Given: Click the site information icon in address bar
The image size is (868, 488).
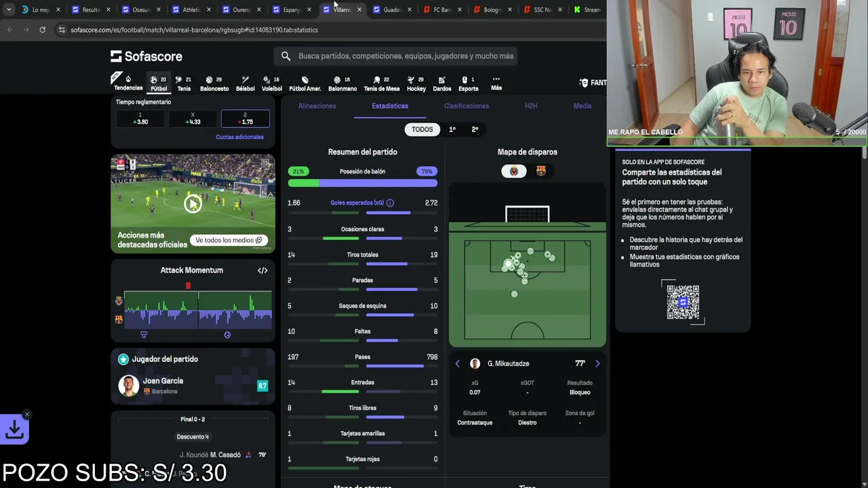Looking at the screenshot, I should pyautogui.click(x=62, y=30).
